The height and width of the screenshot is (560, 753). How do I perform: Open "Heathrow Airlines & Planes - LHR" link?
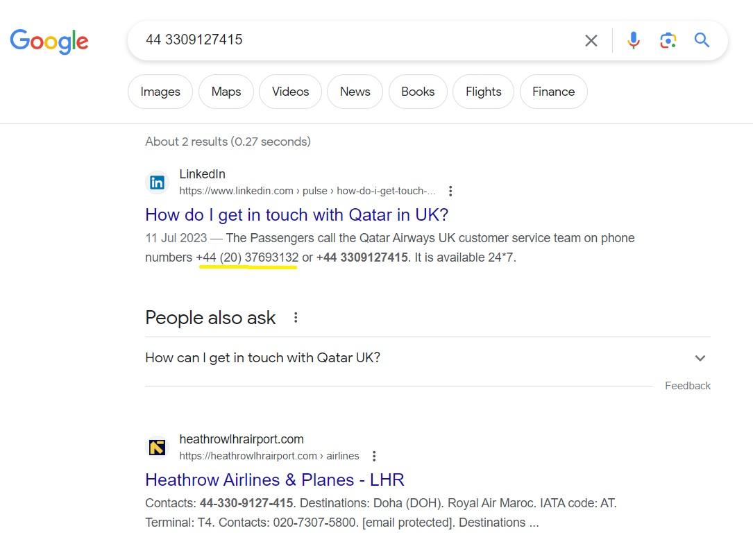pyautogui.click(x=275, y=480)
